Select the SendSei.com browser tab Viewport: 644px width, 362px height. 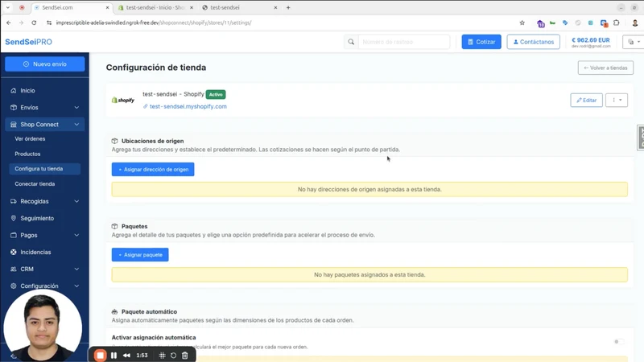pos(72,7)
